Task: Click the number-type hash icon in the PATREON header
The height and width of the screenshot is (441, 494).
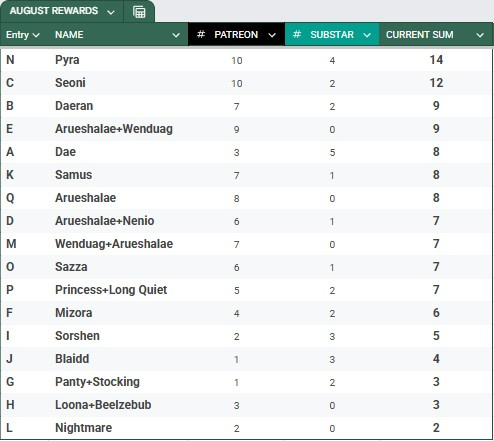Action: coord(201,34)
